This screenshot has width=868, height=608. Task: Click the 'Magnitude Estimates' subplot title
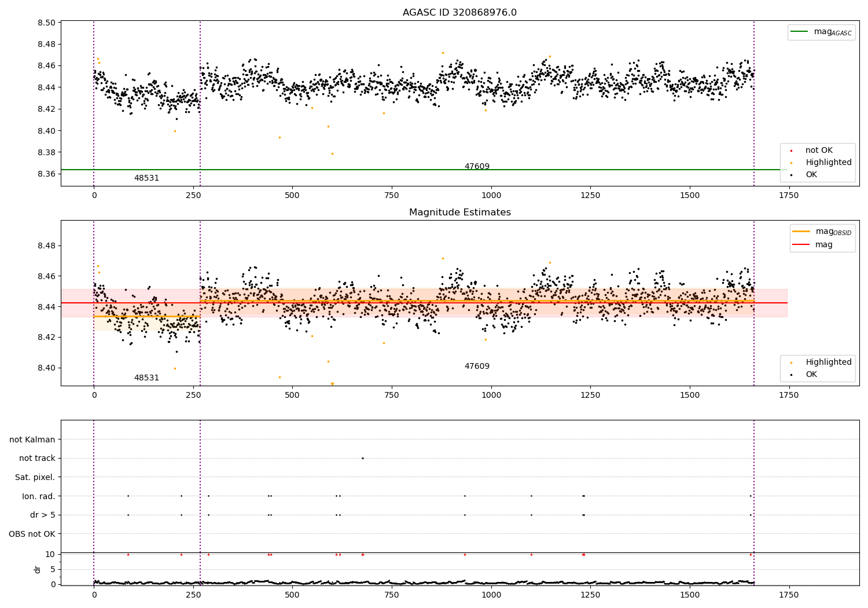click(x=459, y=213)
